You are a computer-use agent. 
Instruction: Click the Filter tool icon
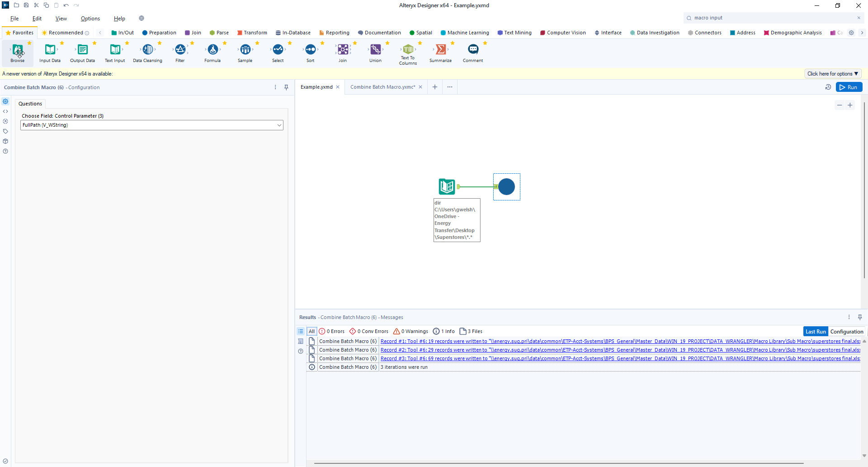click(180, 50)
